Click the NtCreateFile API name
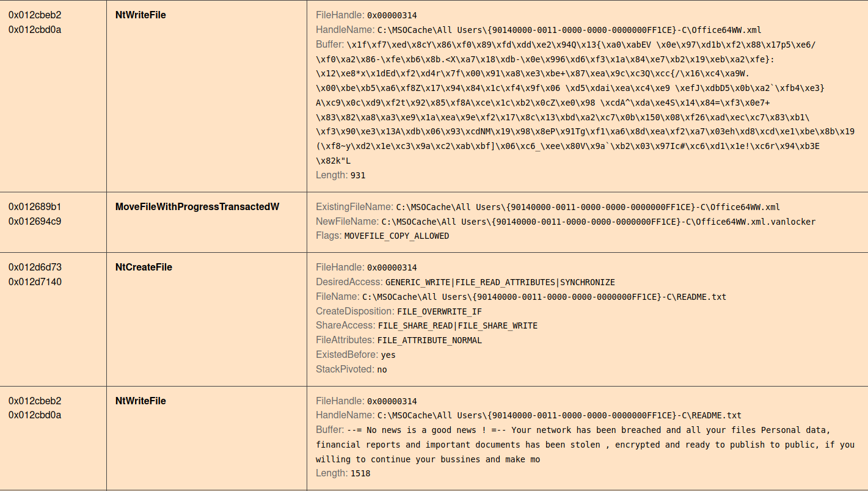Image resolution: width=868 pixels, height=491 pixels. click(144, 267)
